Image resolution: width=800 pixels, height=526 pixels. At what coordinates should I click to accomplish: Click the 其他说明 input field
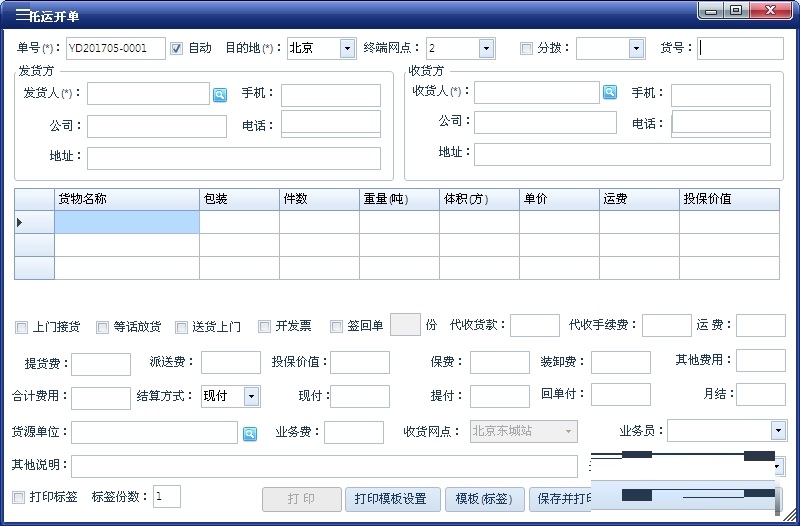click(x=324, y=466)
